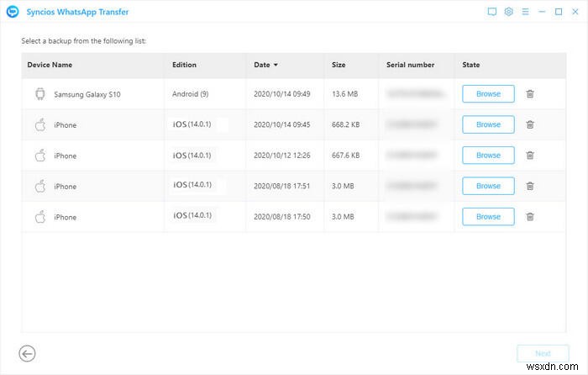Close the Syncios window

click(x=575, y=12)
